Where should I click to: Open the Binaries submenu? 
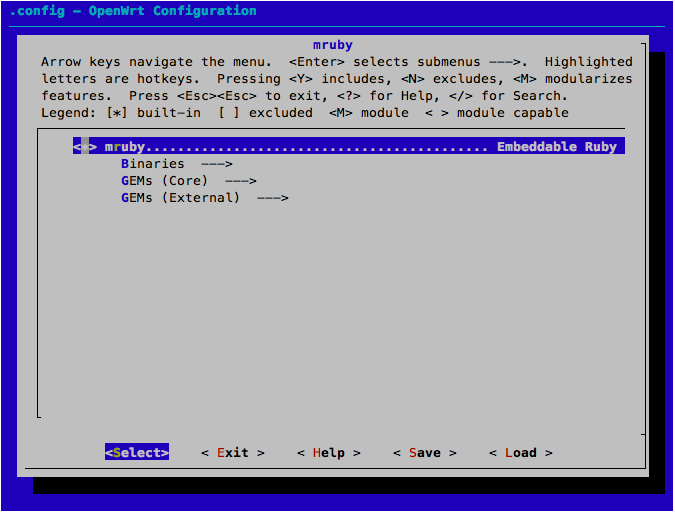[176, 164]
